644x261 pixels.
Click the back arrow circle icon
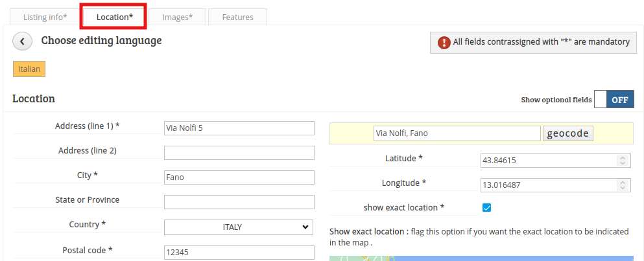tap(22, 41)
